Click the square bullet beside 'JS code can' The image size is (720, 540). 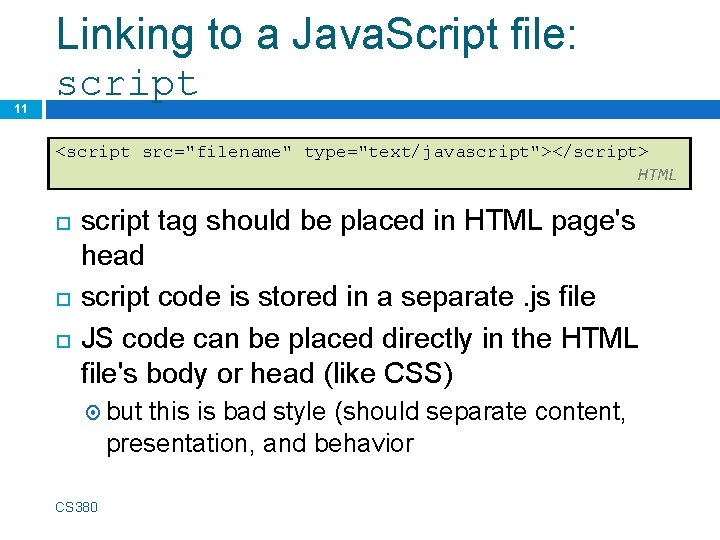coord(63,342)
